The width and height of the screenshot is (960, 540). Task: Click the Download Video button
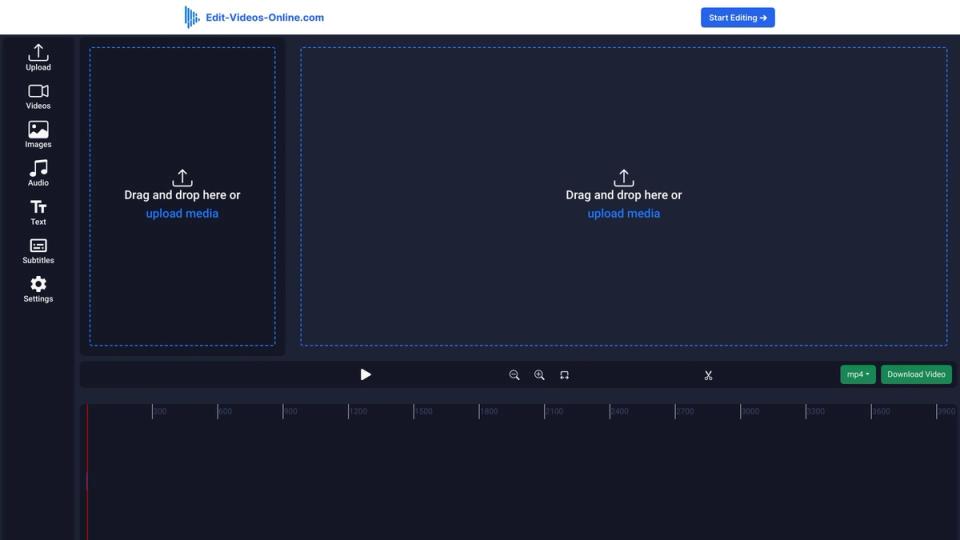coord(916,374)
